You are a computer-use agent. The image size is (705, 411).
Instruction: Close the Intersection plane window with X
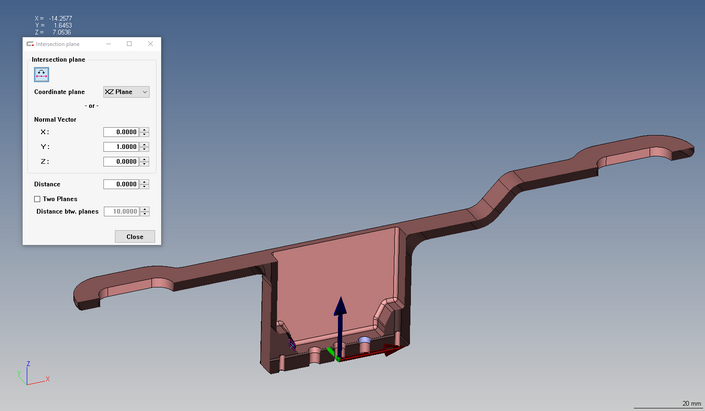(151, 44)
